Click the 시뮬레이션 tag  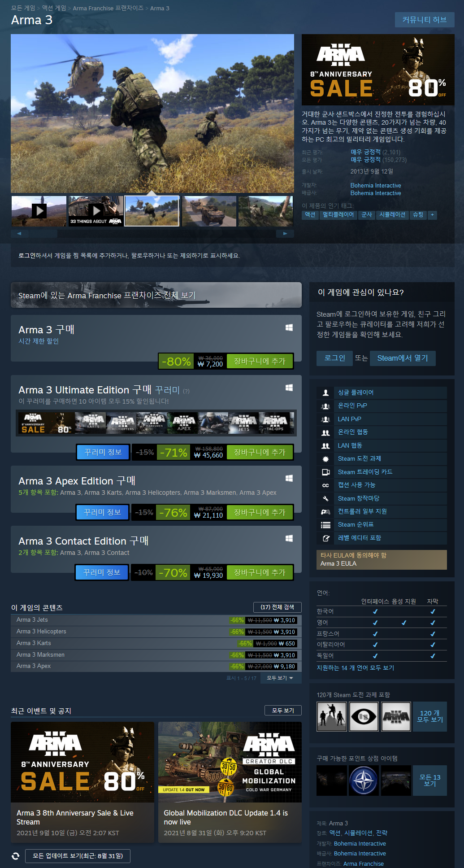point(392,215)
